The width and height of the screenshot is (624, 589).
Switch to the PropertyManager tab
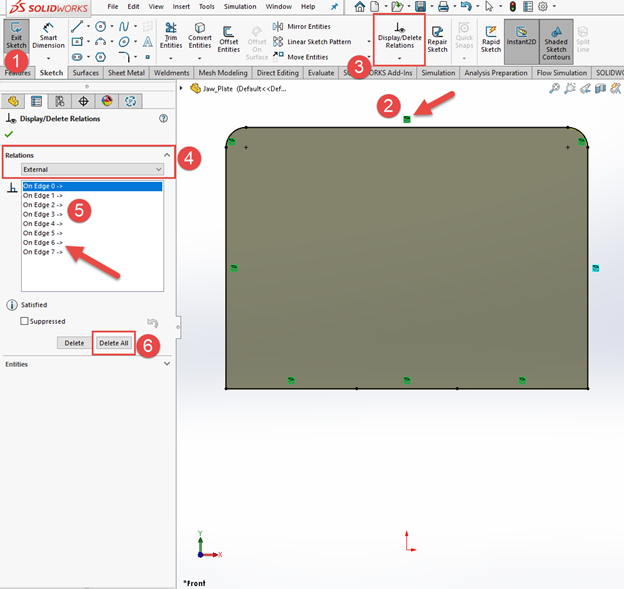pos(36,101)
